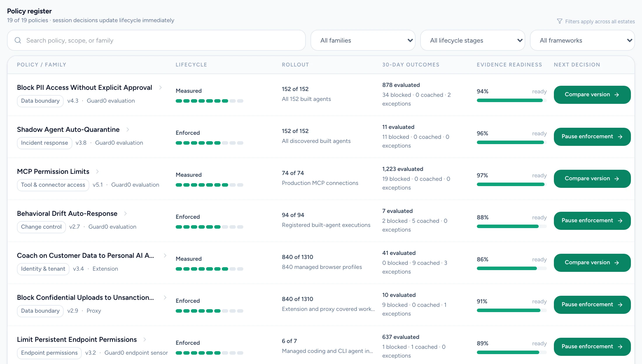Screen dimensions: 642x364
Task: Focus the policy search field
Action: (156, 40)
